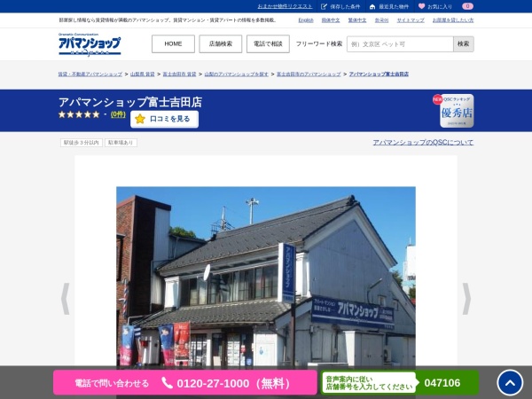
Task: Go to 富士吉田市のアパマンショップ breadcrumb
Action: point(309,74)
